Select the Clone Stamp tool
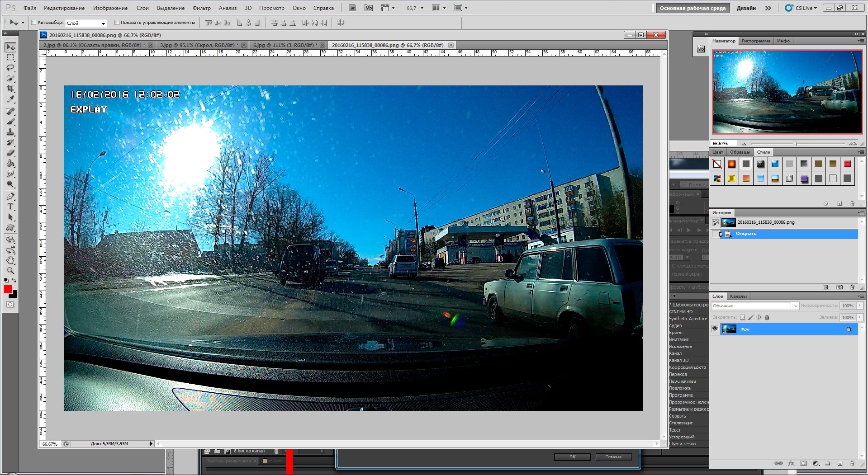 10,132
